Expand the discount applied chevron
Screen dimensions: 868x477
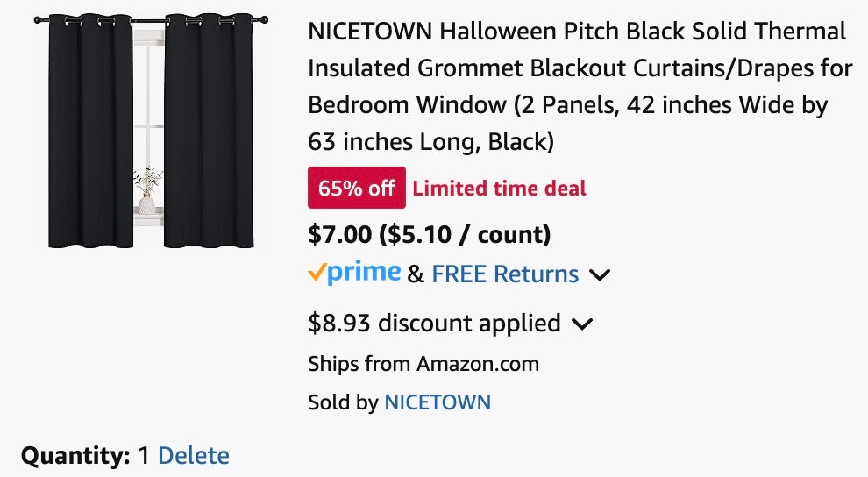582,324
